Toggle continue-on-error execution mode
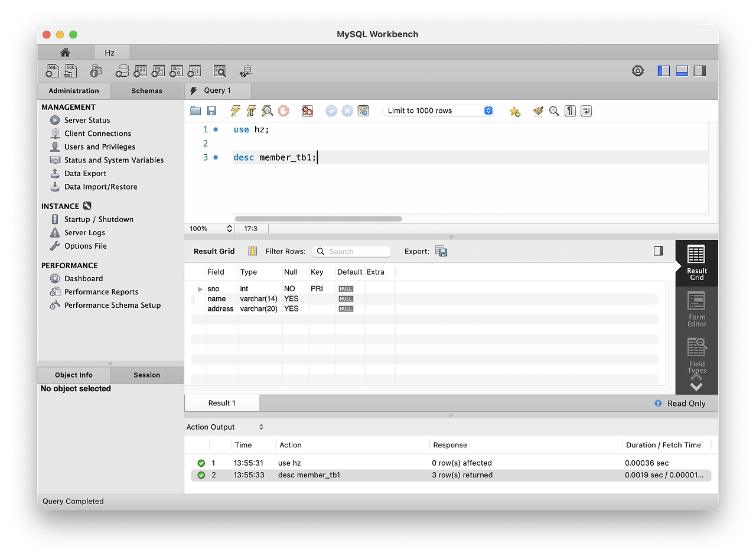The width and height of the screenshot is (756, 559). point(307,110)
